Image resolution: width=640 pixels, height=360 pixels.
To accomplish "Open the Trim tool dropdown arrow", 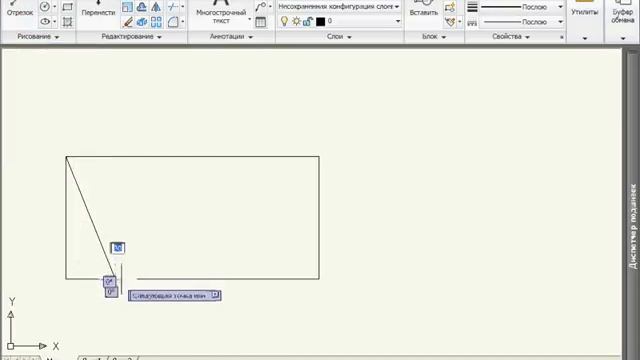I will point(182,7).
